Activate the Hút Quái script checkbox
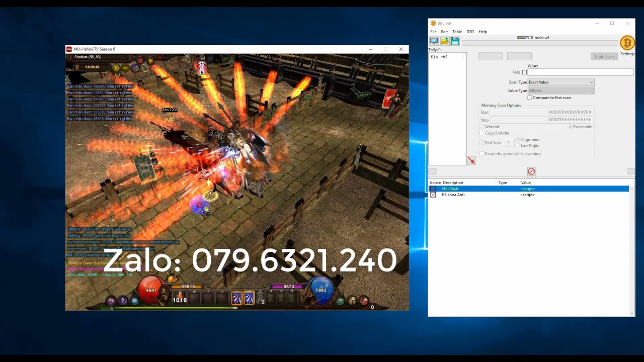This screenshot has height=362, width=644. point(433,189)
